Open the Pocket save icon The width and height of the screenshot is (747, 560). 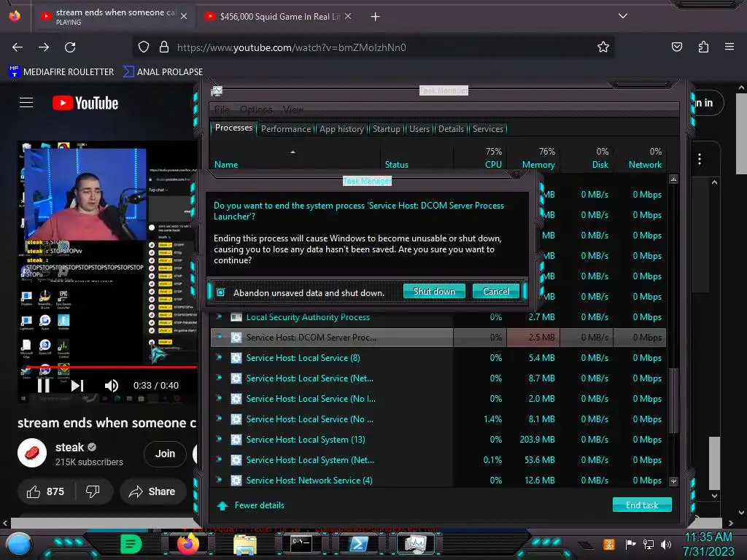click(676, 47)
